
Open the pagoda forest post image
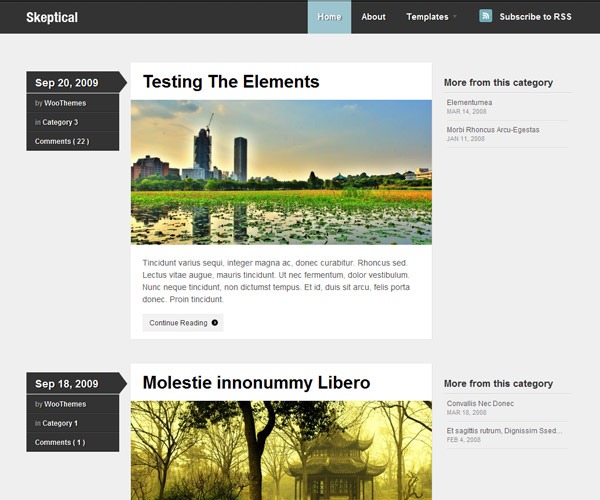[x=281, y=450]
